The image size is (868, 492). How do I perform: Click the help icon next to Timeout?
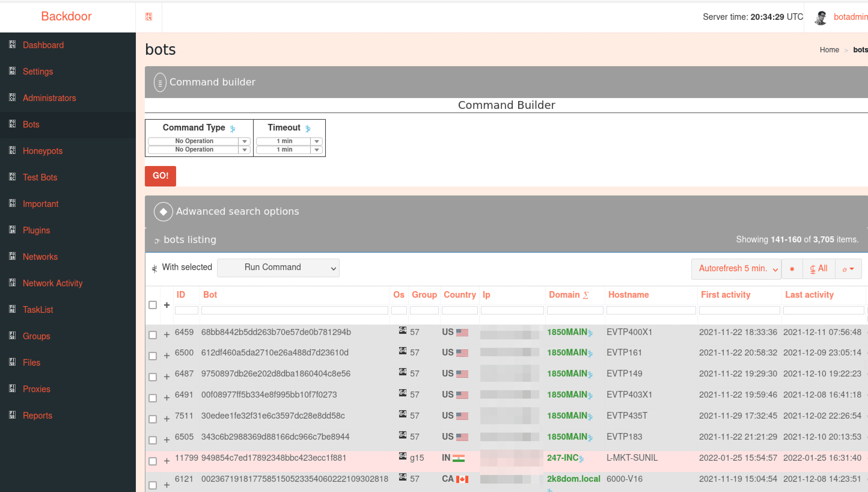[x=307, y=128]
